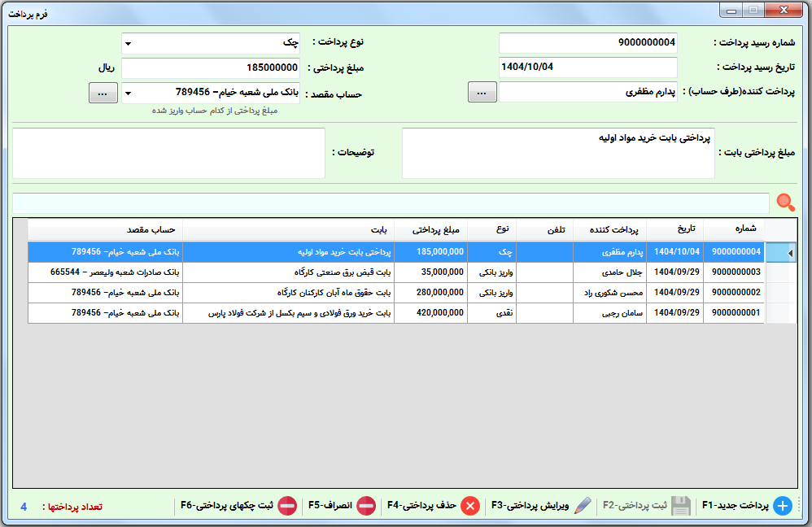Viewport: 812px width, 527px height.
Task: Click the red X Delete Payment F4 icon
Action: (470, 506)
